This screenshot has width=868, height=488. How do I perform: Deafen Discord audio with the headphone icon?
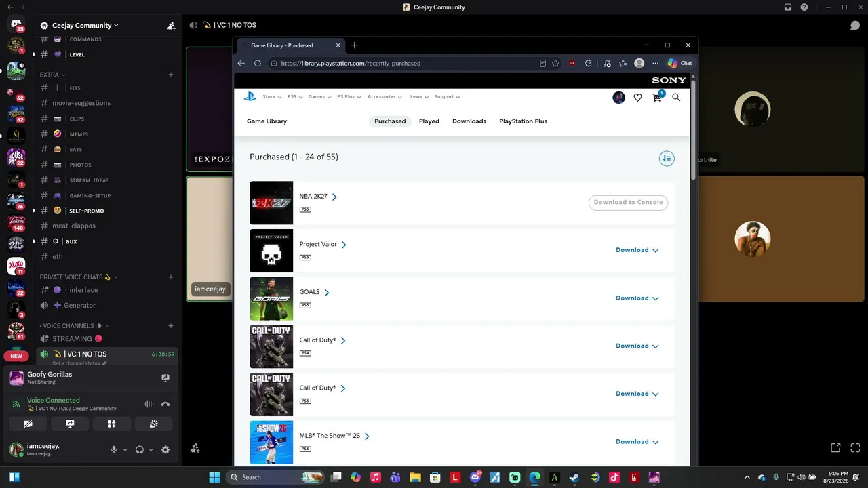(140, 449)
